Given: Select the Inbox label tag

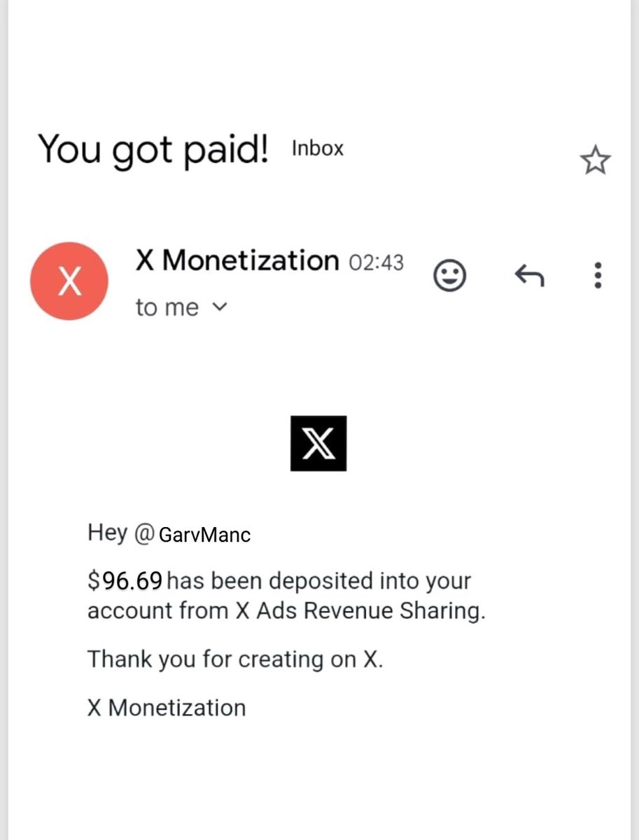Looking at the screenshot, I should [318, 148].
